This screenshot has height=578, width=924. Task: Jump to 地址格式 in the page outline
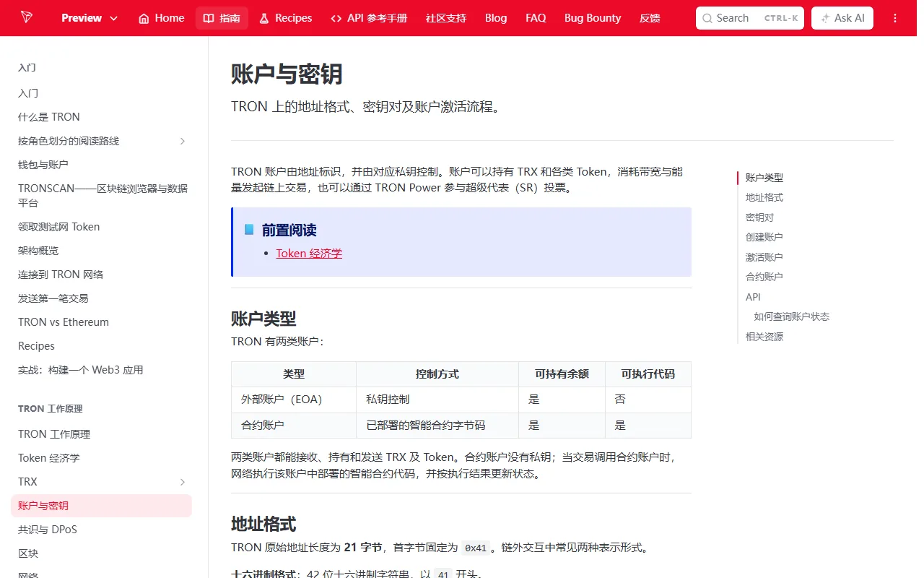[x=764, y=197]
